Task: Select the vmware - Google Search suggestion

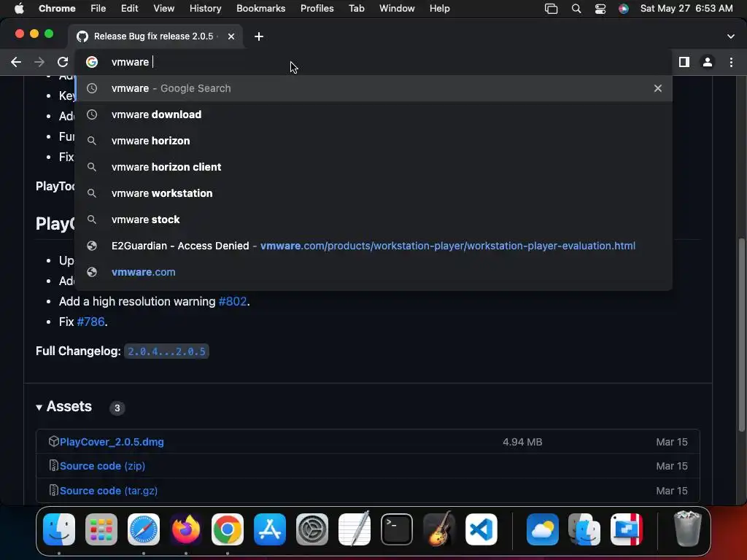Action: 374,88
